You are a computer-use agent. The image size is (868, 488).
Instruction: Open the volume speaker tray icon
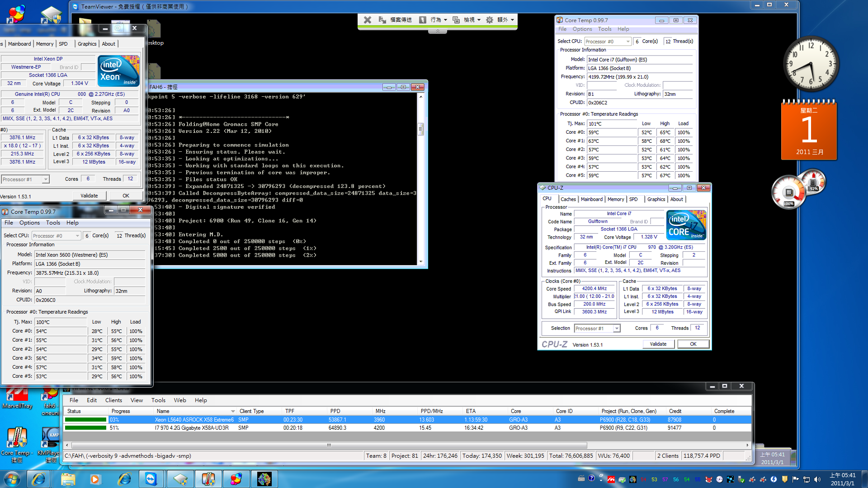pyautogui.click(x=817, y=479)
